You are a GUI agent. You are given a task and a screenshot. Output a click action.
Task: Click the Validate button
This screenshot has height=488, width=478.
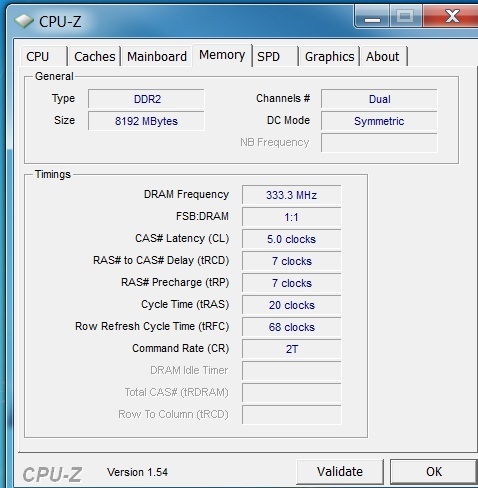point(340,471)
